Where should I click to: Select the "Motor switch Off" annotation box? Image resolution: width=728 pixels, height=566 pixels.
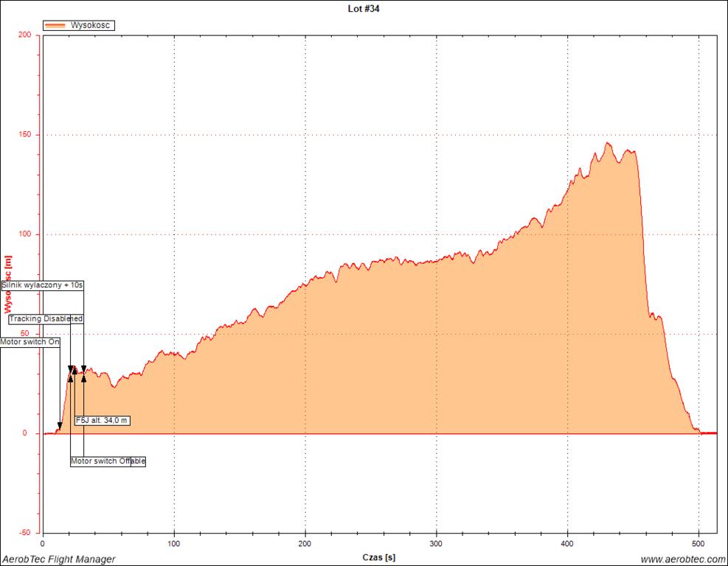(108, 461)
